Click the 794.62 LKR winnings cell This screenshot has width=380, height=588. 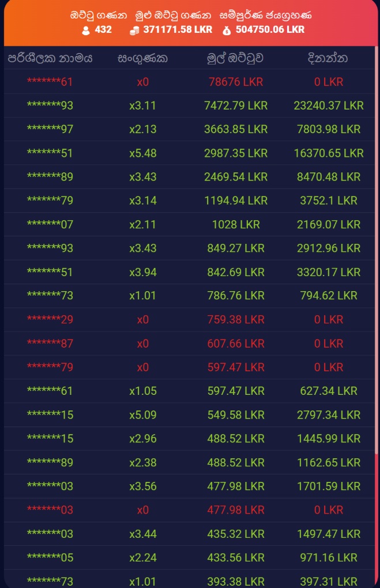point(329,296)
